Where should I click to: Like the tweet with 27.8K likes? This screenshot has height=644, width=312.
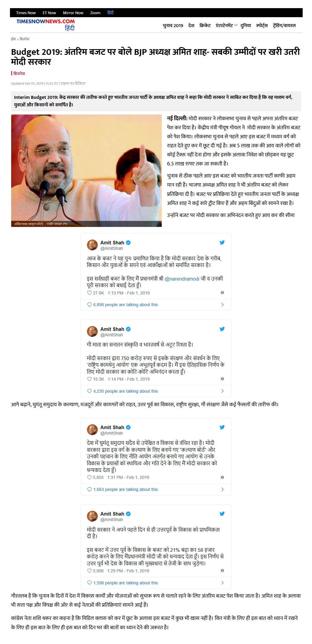89,293
